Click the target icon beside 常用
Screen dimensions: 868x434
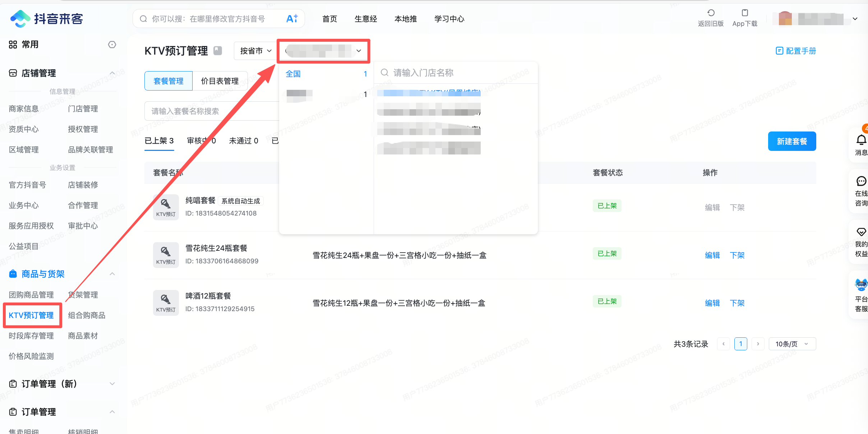point(112,45)
